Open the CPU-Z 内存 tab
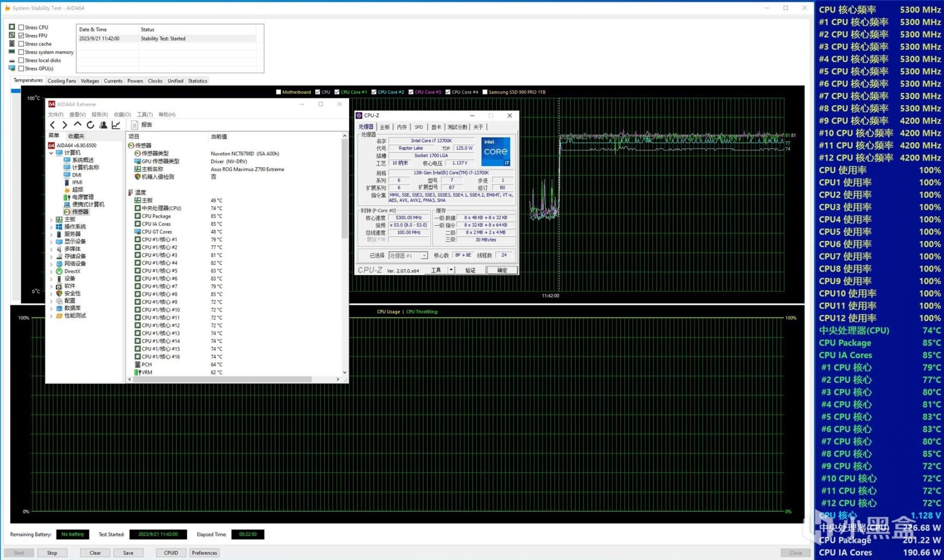944x560 pixels. 402,127
